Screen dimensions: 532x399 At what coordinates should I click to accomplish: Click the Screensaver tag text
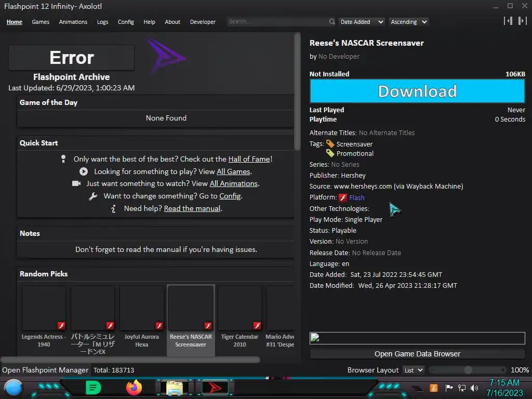354,144
